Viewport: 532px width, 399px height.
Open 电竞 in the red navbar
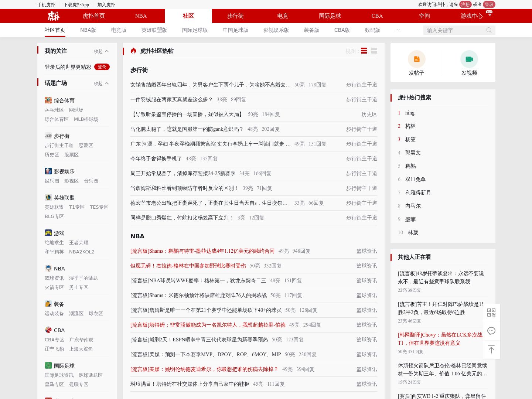click(283, 16)
